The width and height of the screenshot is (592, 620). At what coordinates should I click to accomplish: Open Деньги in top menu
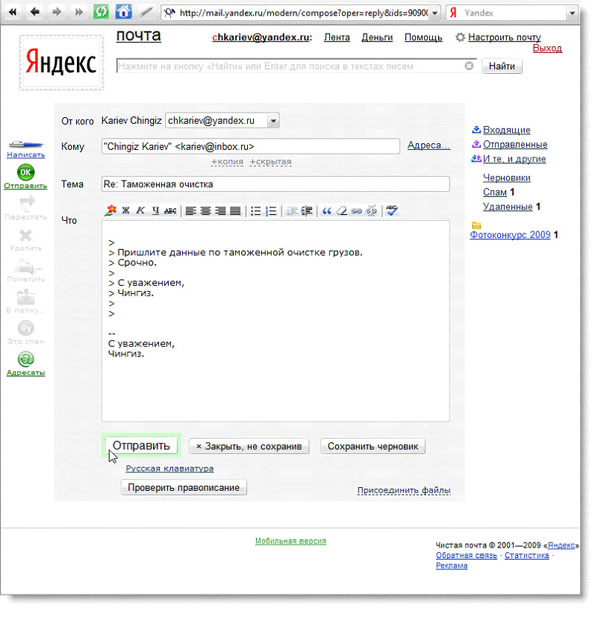point(377,37)
